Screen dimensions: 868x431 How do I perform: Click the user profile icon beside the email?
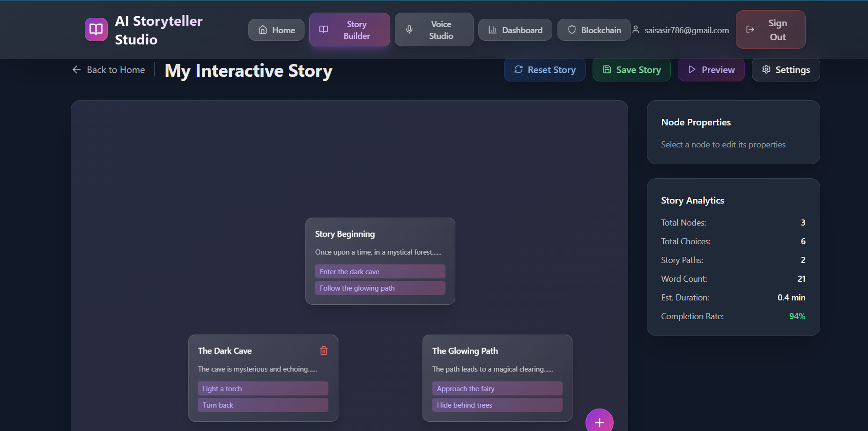point(636,30)
